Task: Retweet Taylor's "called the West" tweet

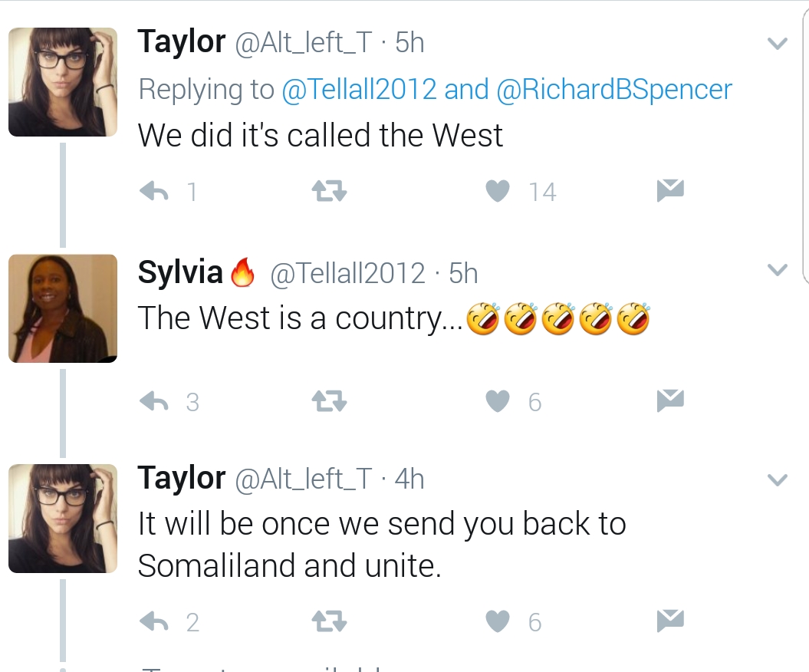Action: click(x=331, y=191)
